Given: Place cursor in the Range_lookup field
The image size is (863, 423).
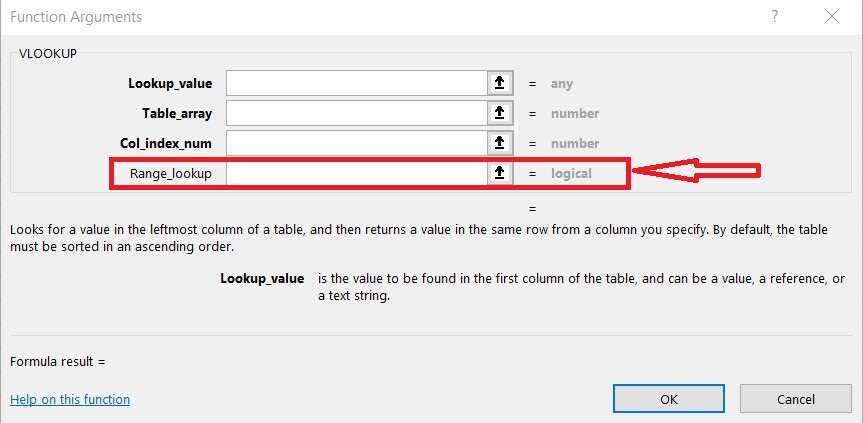Looking at the screenshot, I should pyautogui.click(x=356, y=173).
